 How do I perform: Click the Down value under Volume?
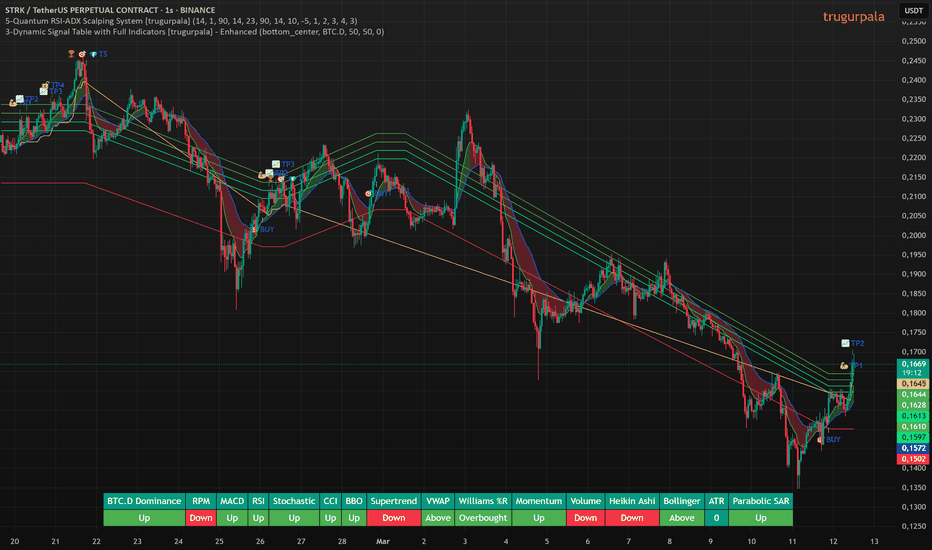(x=585, y=518)
